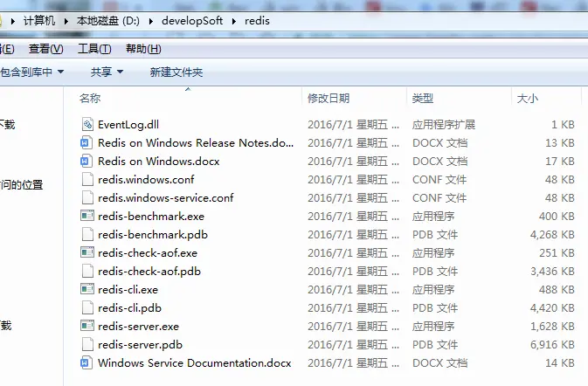Select the file name redis.windows-service.conf
588x386 pixels.
[x=166, y=198]
